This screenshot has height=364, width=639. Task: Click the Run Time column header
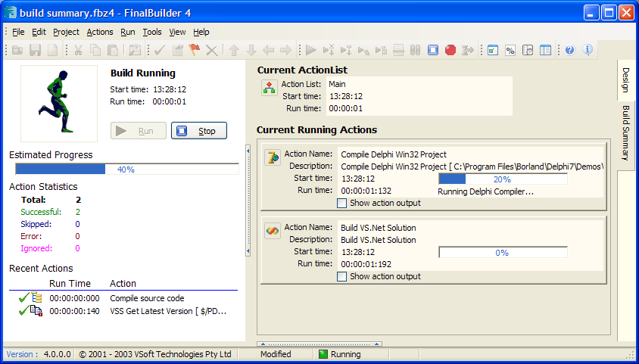point(70,283)
